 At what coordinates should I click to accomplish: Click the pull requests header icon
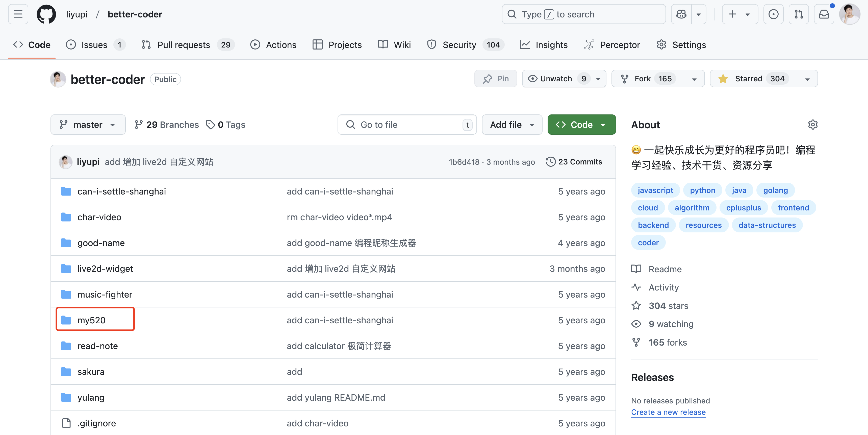coord(799,14)
